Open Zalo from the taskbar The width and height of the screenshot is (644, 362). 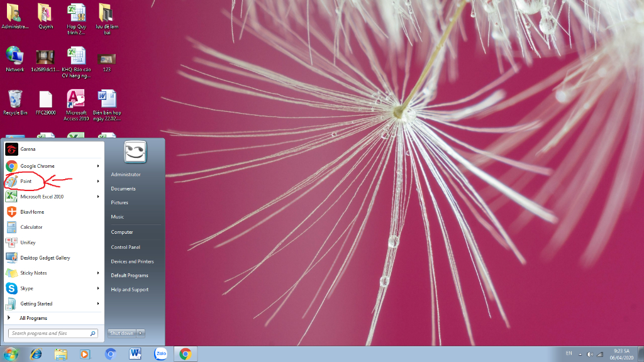click(x=160, y=354)
